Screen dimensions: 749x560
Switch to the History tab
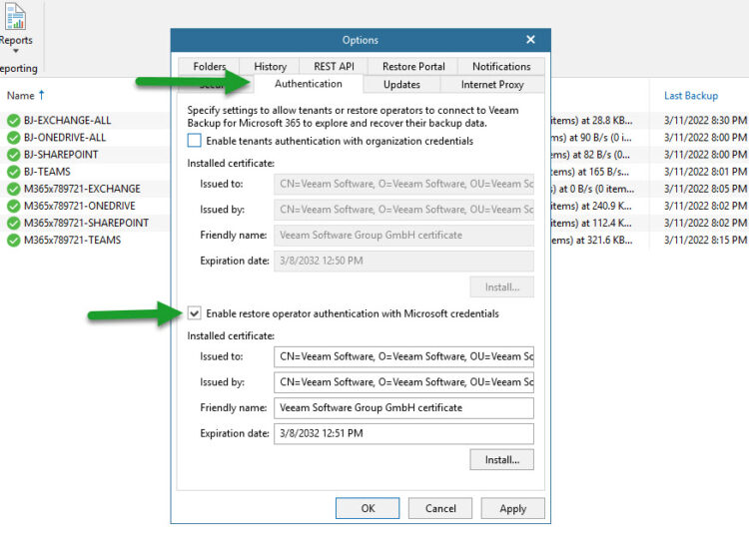[x=270, y=66]
